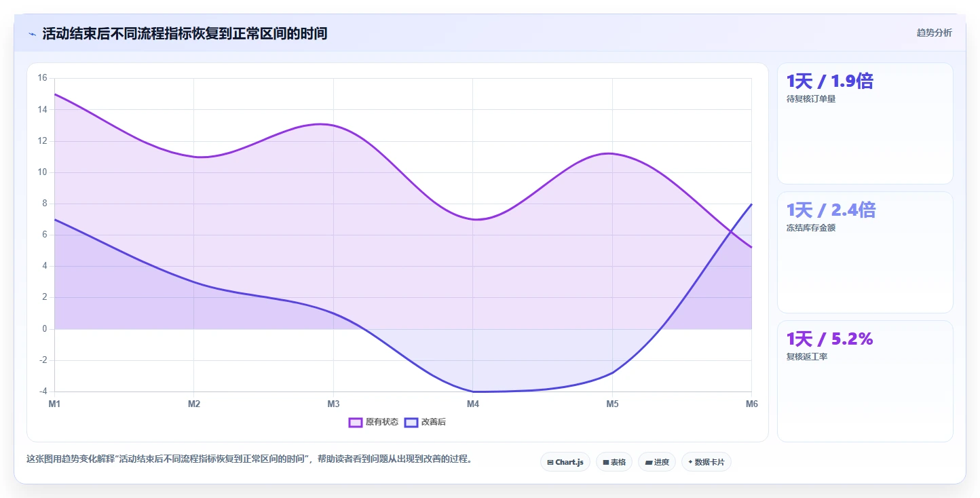
Task: Click the description text below the chart
Action: [x=249, y=459]
